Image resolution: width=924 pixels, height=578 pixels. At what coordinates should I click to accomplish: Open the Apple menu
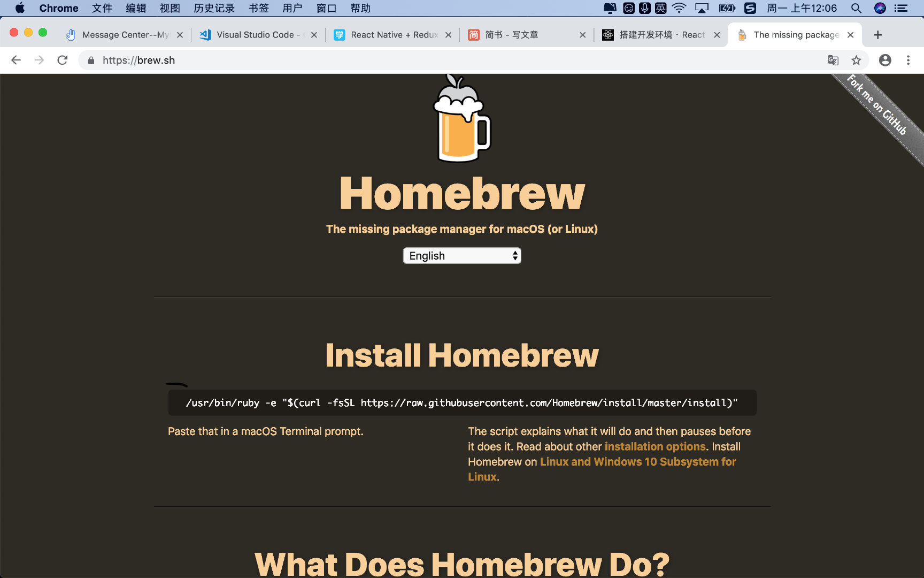20,8
